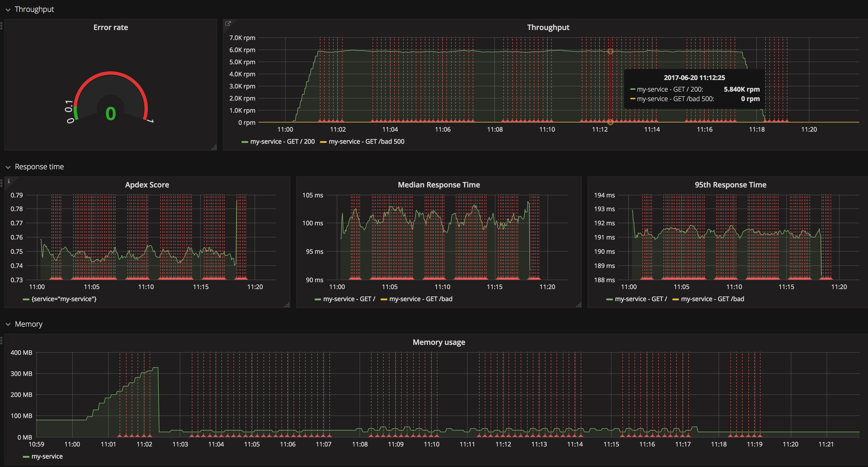Screen dimensions: 868x467
Task: Toggle 'my-service - GET /bad' in 95th Response legend
Action: tap(712, 299)
